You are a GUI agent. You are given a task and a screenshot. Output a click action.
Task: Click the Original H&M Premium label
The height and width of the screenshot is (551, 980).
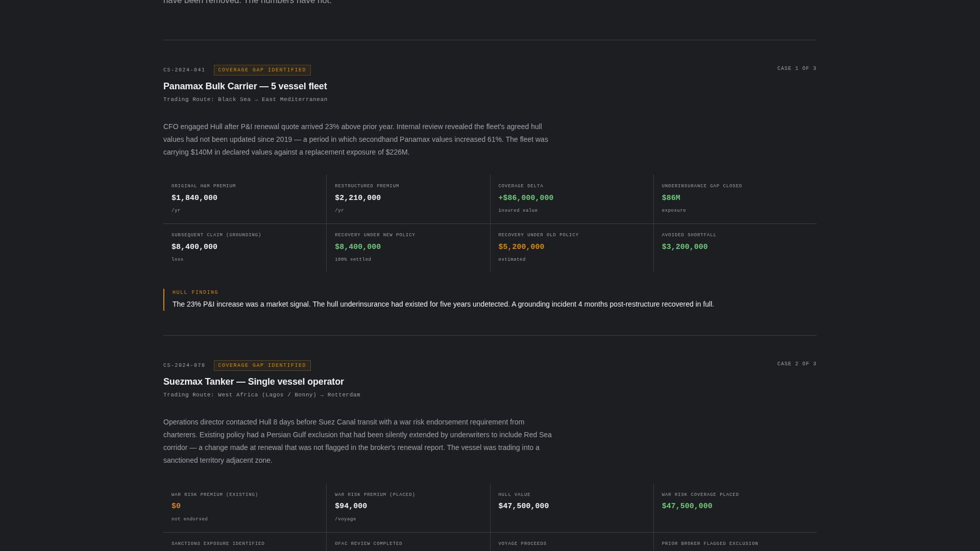point(204,186)
